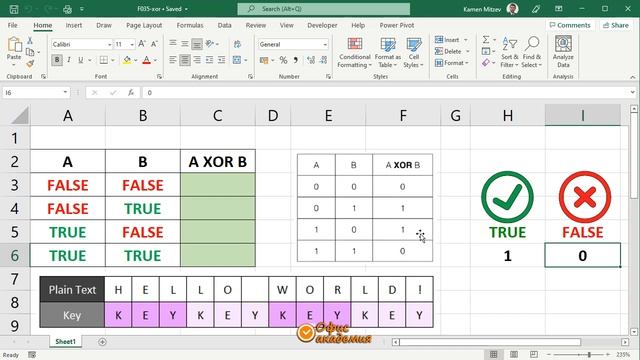The width and height of the screenshot is (640, 360).
Task: Increase font size with larger A icon
Action: pos(142,44)
